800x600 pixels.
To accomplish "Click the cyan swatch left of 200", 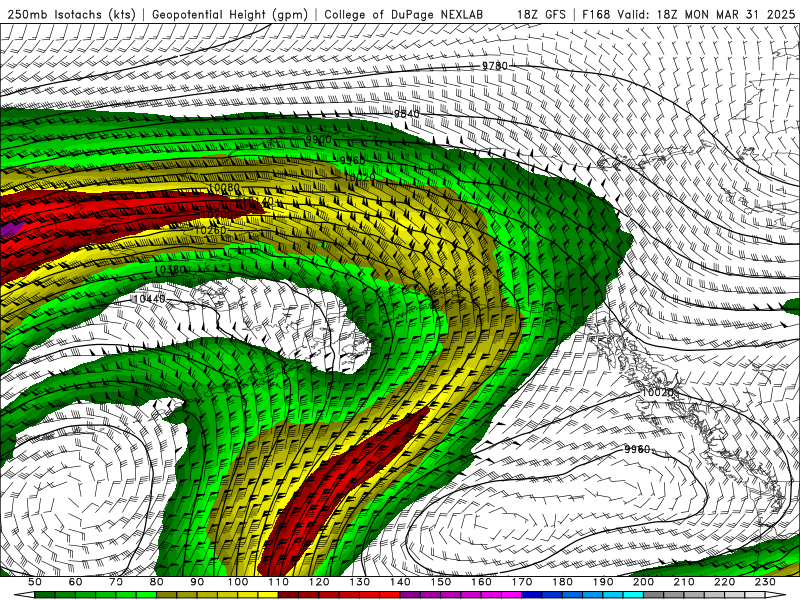I will 633,595.
